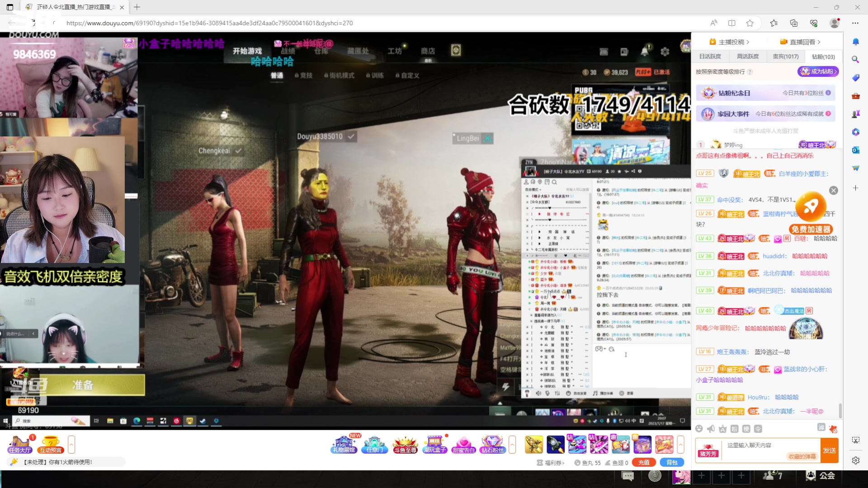Click the megaphone announcement icon
The width and height of the screenshot is (868, 488).
point(711,429)
